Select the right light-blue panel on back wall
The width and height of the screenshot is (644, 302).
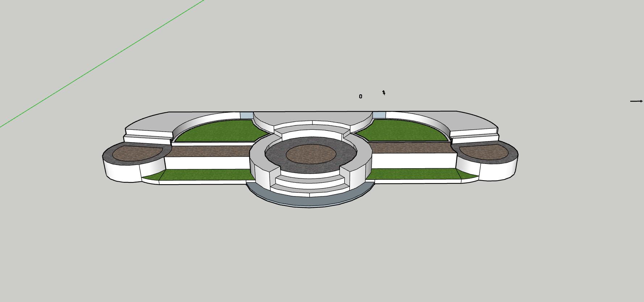tap(379, 115)
